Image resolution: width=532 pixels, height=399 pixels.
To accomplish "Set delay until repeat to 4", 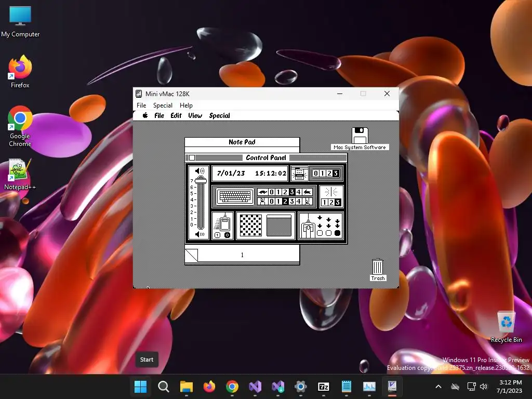I will point(299,201).
